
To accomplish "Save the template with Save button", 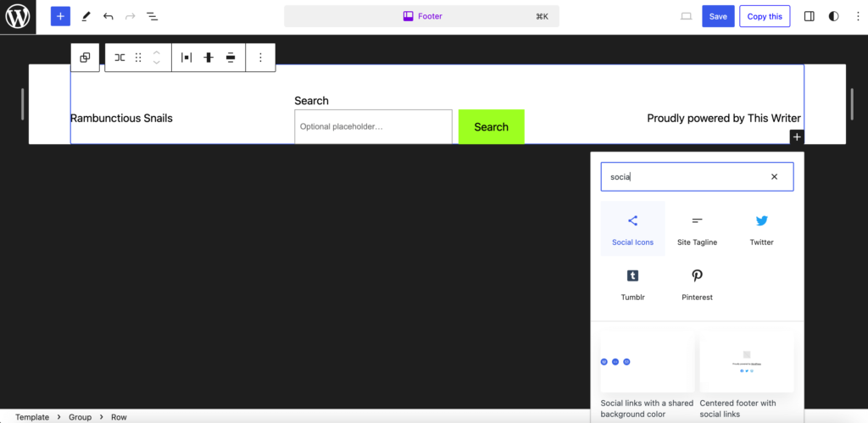I will [x=718, y=17].
